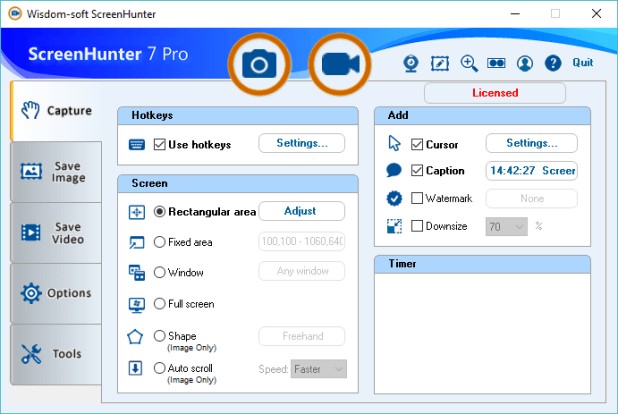Screen dimensions: 618x414
Task: Select the Full screen radio button
Action: [160, 304]
